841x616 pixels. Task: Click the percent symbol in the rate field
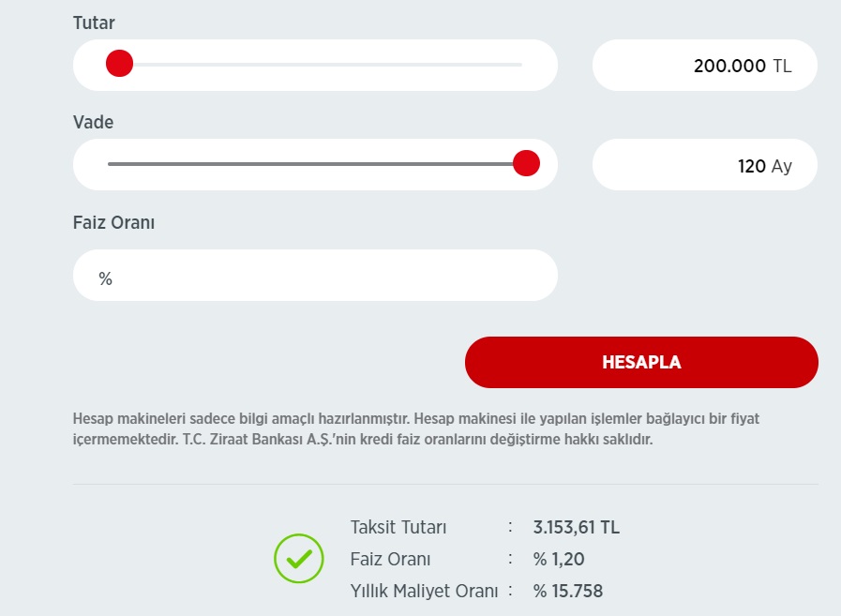[x=105, y=278]
